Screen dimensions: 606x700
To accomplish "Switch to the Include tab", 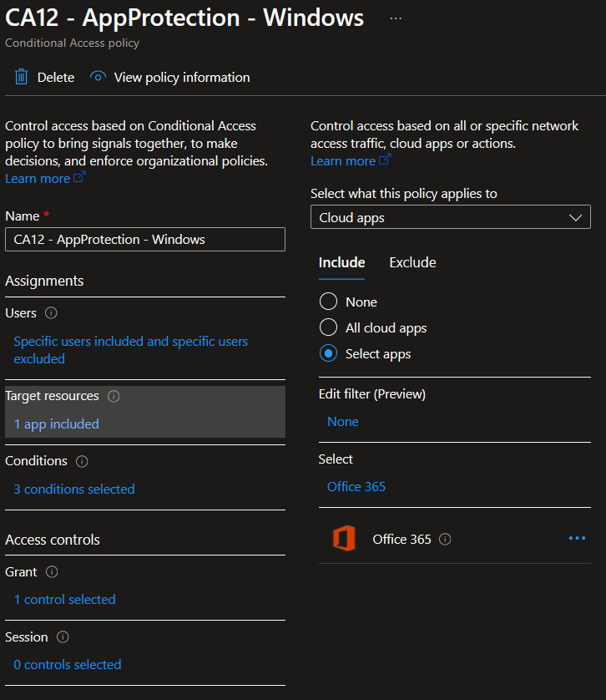I will click(x=341, y=262).
